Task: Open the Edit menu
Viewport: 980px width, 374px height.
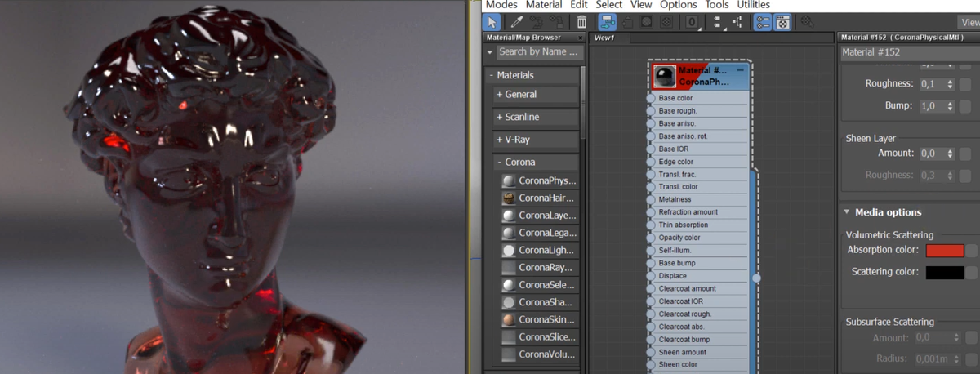Action: coord(579,5)
